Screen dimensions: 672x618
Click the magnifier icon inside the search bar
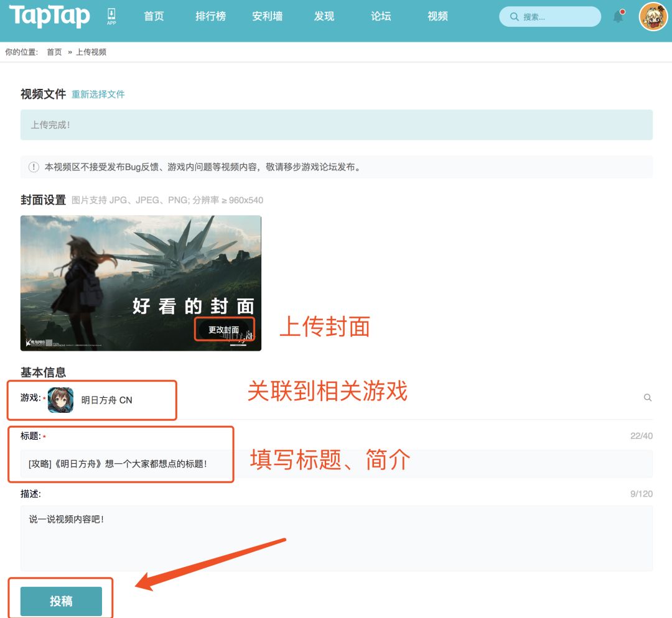514,17
